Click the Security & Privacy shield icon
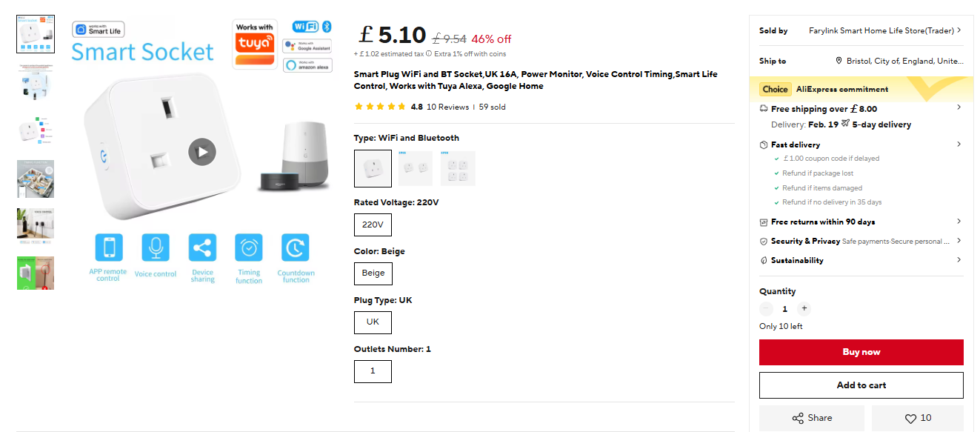Viewport: 980px width, 432px height. pyautogui.click(x=764, y=240)
